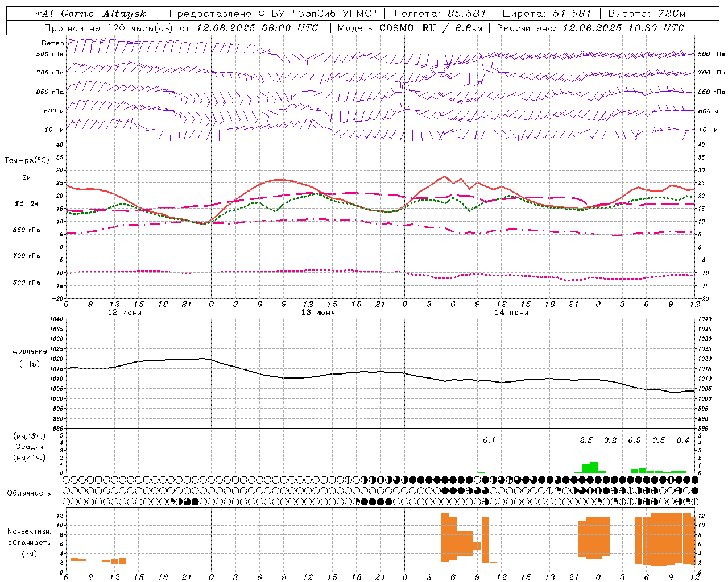Click the '2м' temperature legend entry
728x582 pixels.
click(x=27, y=178)
